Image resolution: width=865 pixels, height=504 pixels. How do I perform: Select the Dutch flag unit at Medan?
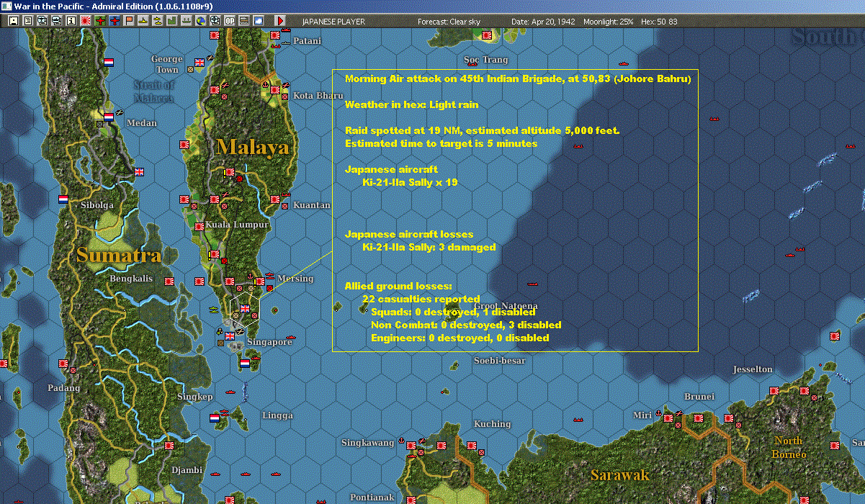coord(109,117)
